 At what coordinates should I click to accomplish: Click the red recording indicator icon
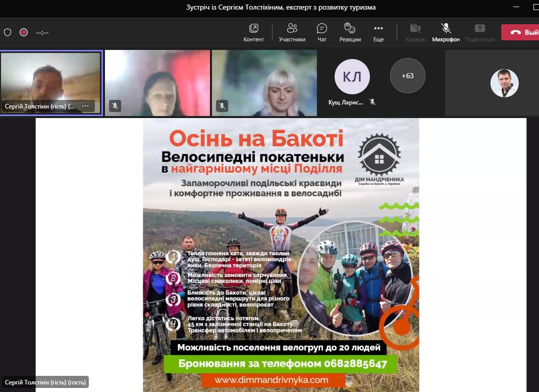tap(24, 32)
